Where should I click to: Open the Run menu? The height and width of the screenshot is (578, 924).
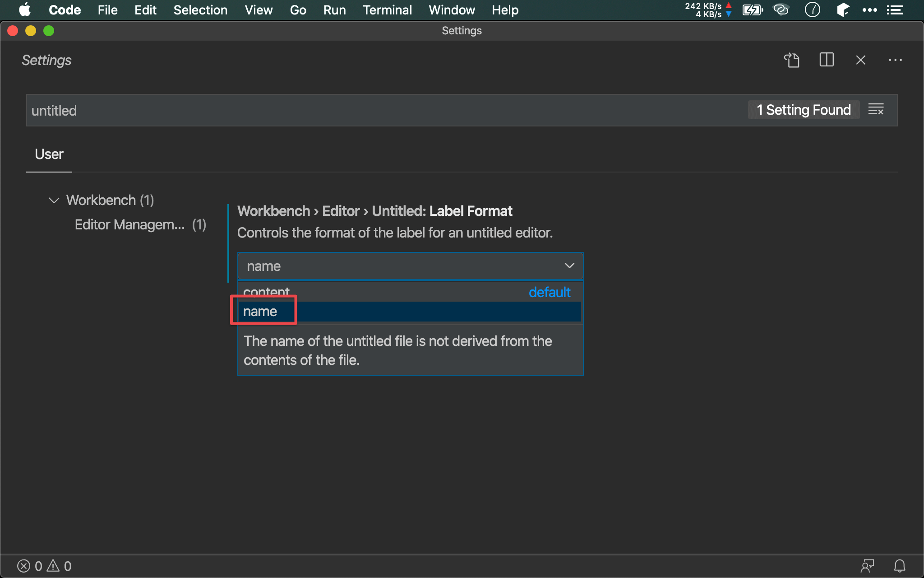click(x=334, y=10)
